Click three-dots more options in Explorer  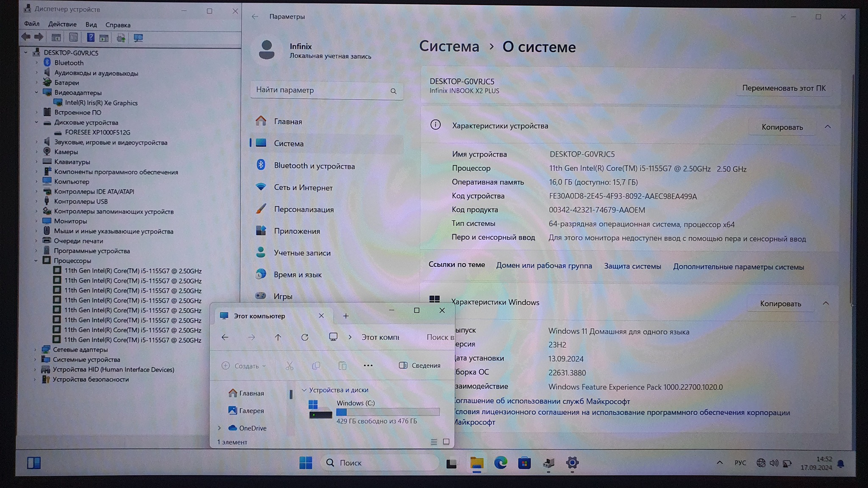pos(368,366)
